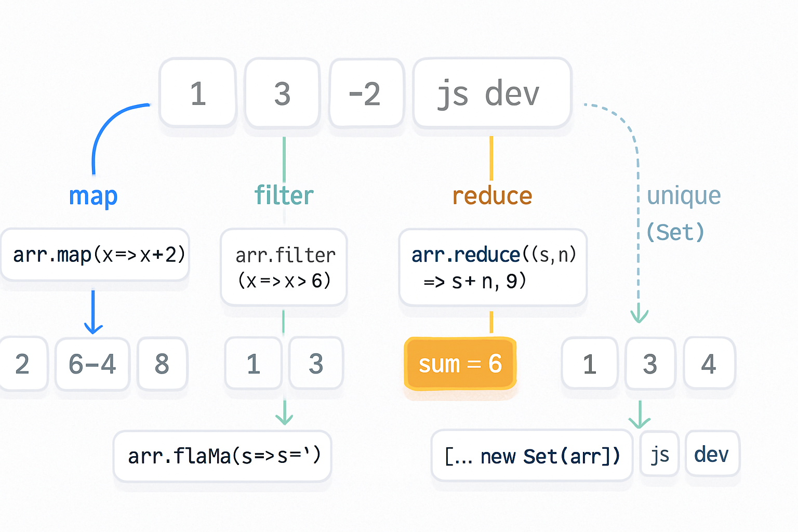The width and height of the screenshot is (798, 532).
Task: Select the "dev" output tile
Action: click(712, 454)
